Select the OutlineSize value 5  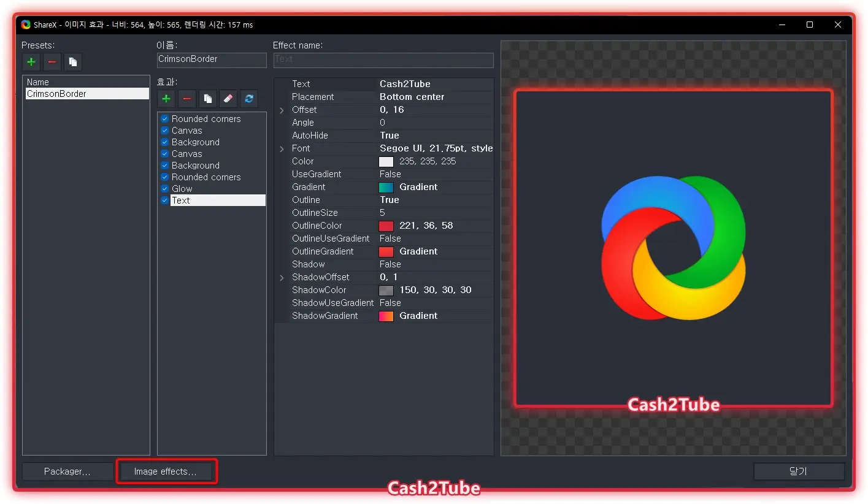(382, 213)
